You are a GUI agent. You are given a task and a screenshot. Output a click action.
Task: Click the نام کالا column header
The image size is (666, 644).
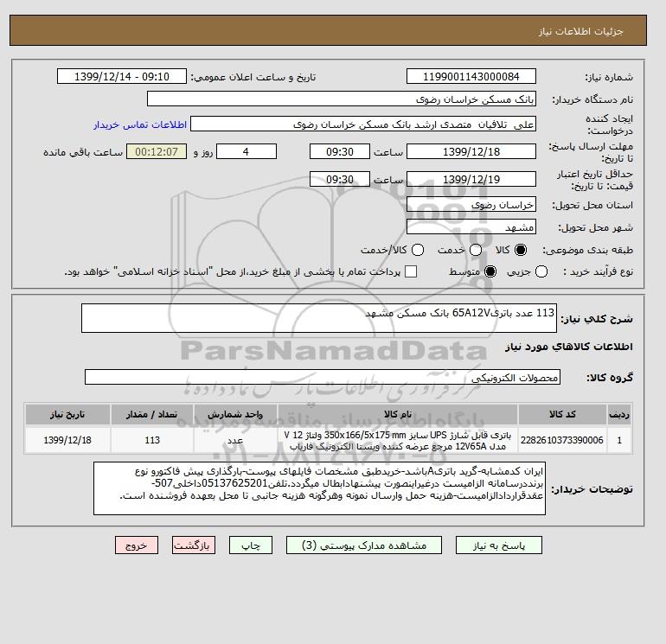pyautogui.click(x=398, y=414)
